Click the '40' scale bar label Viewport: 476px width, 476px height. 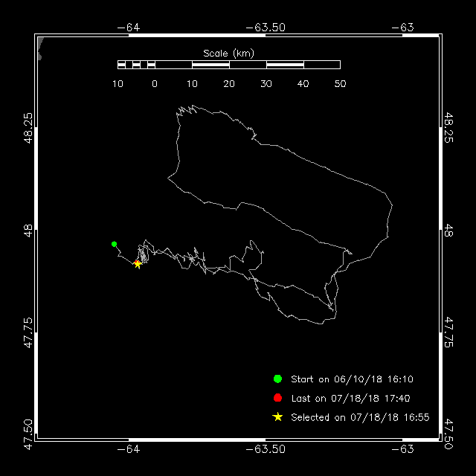click(303, 84)
